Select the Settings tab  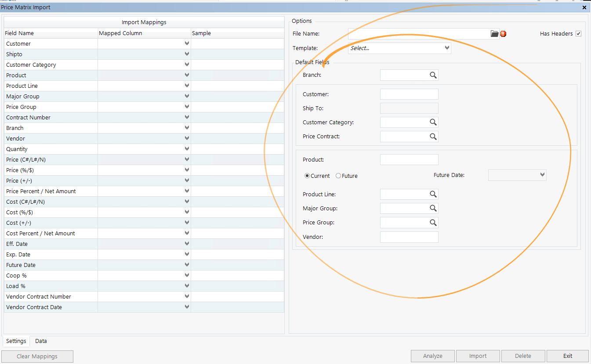tap(16, 341)
